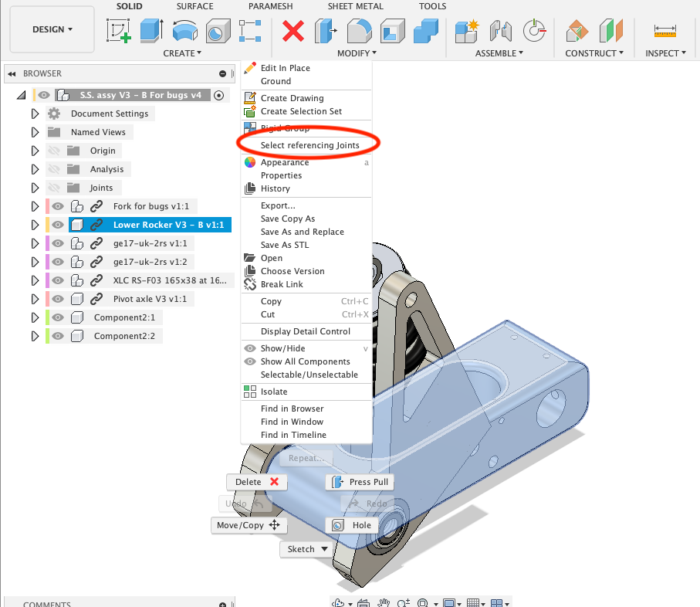Hide the ge17-uk-2rs v1:1 component

pyautogui.click(x=58, y=243)
